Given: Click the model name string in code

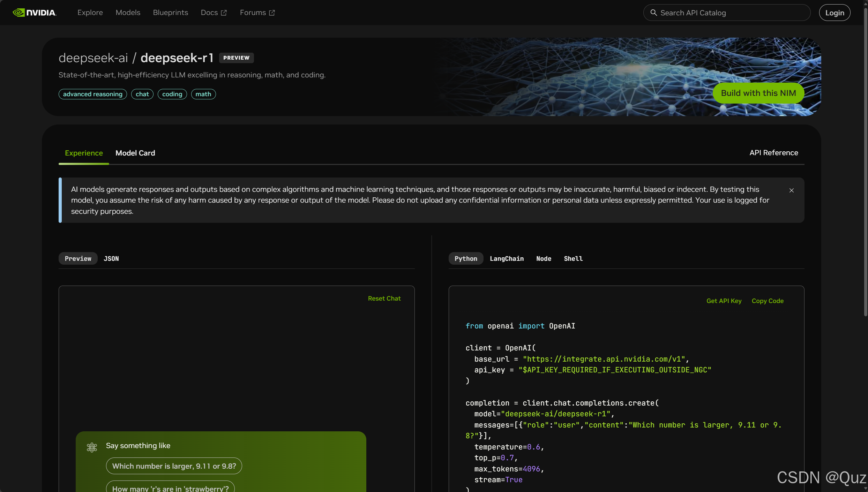Looking at the screenshot, I should point(555,414).
